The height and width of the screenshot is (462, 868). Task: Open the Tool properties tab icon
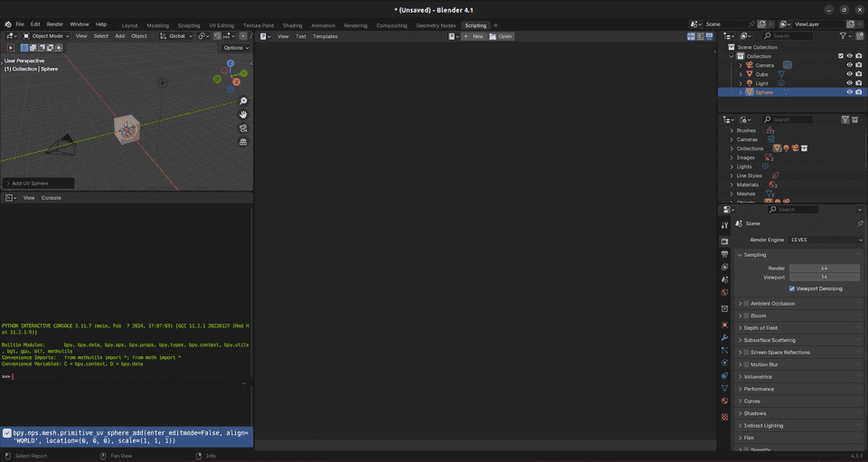pos(724,225)
